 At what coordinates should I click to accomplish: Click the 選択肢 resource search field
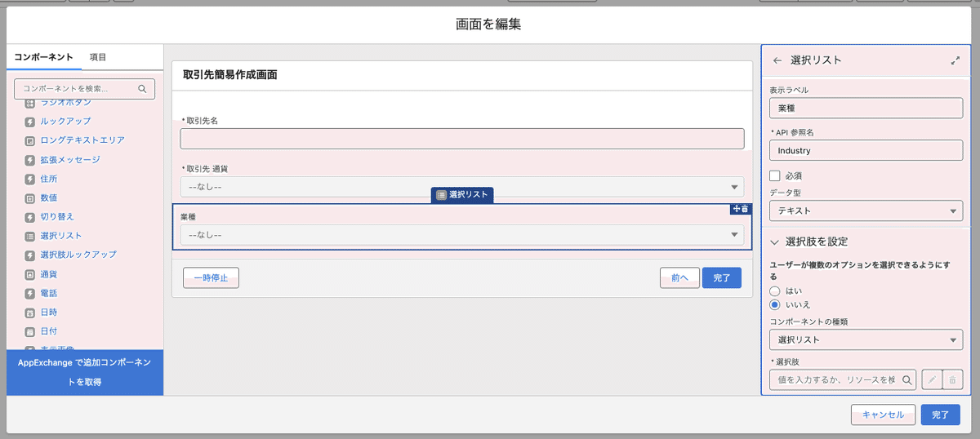click(843, 379)
